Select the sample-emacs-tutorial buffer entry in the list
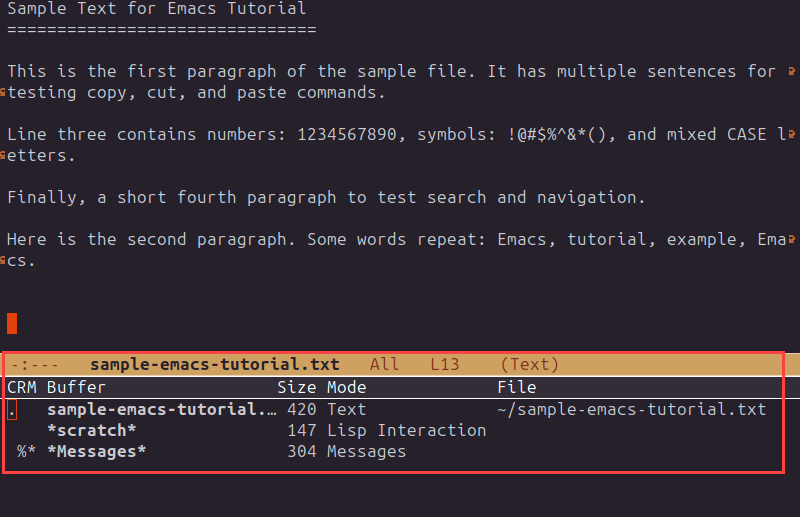Viewport: 800px width, 517px height. tap(162, 409)
